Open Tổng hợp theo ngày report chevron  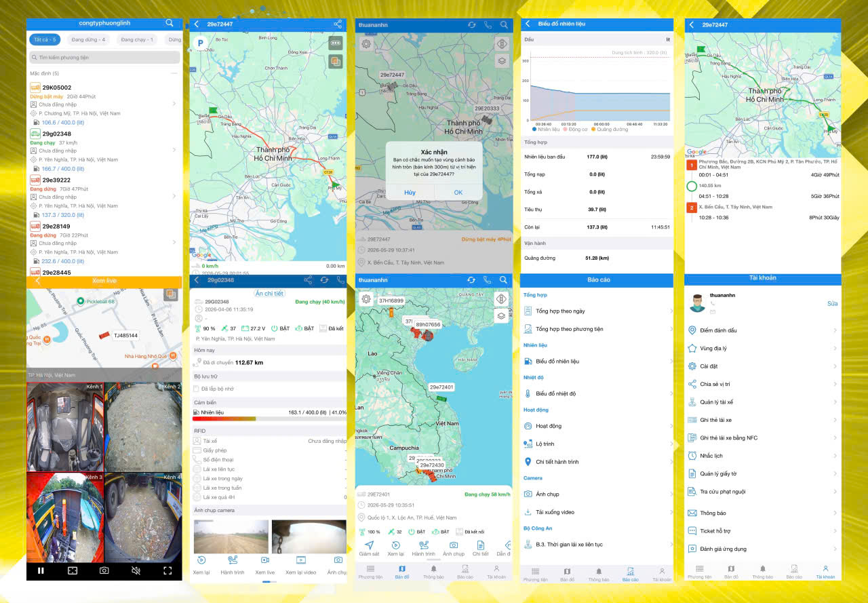[x=671, y=311]
